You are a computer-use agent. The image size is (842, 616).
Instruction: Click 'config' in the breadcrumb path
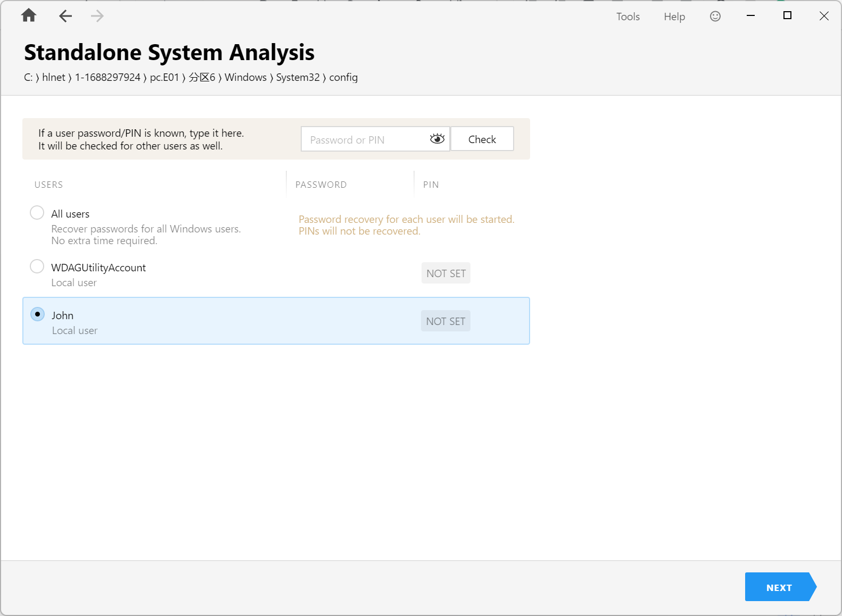tap(343, 78)
